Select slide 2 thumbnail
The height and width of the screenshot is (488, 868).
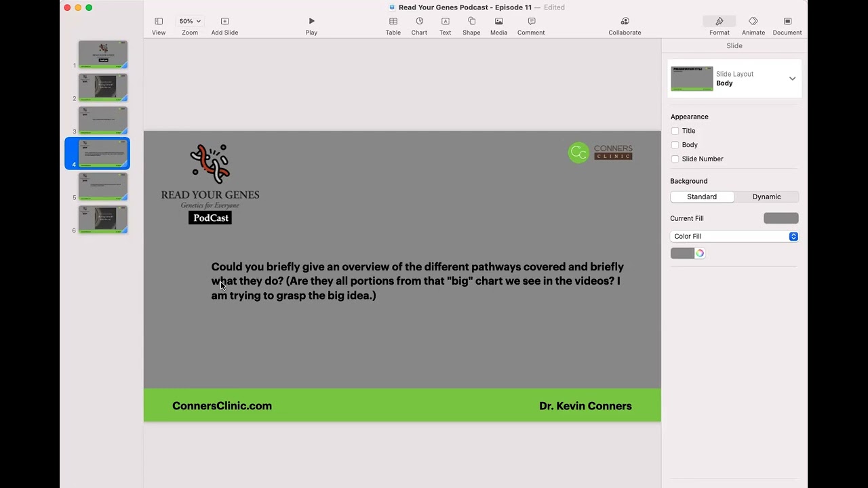[x=103, y=87]
